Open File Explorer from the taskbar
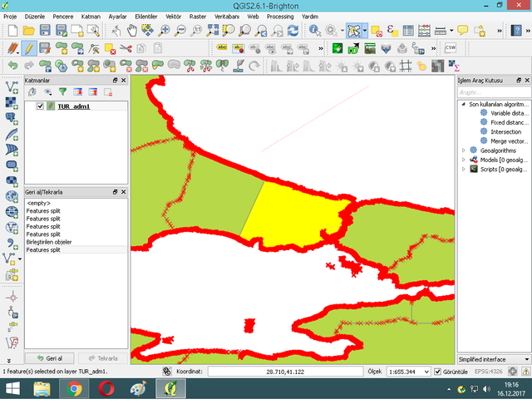This screenshot has width=532, height=404. (x=42, y=389)
